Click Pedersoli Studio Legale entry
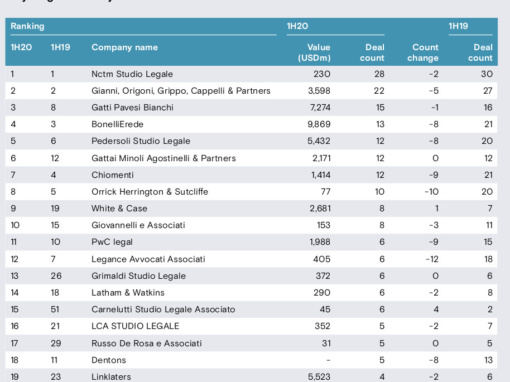The height and width of the screenshot is (382, 510). point(141,141)
